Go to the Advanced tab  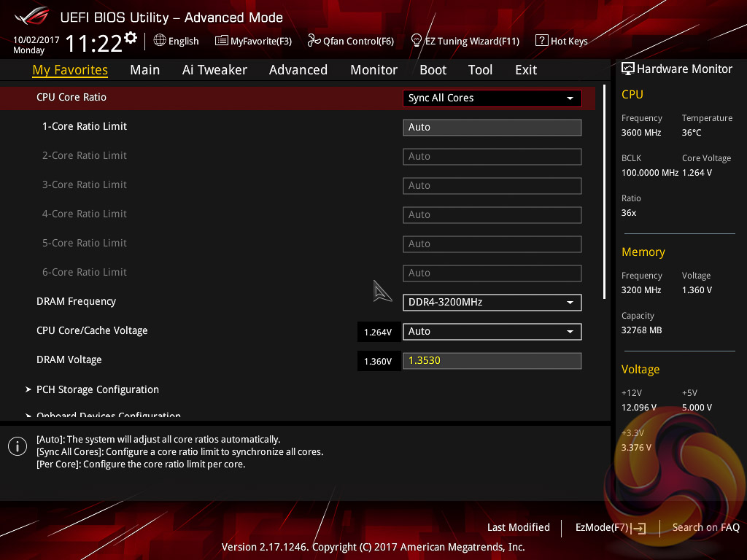298,70
